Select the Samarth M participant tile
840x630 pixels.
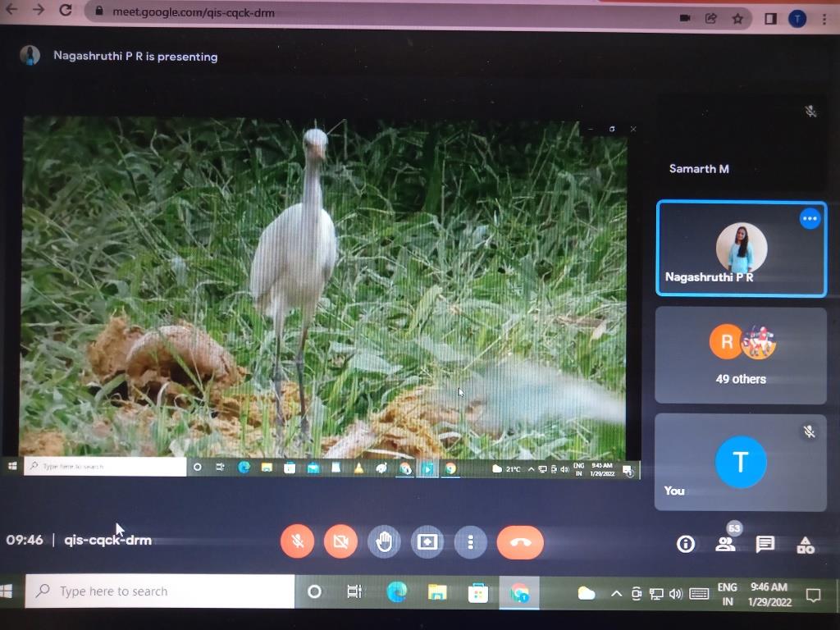coord(742,144)
